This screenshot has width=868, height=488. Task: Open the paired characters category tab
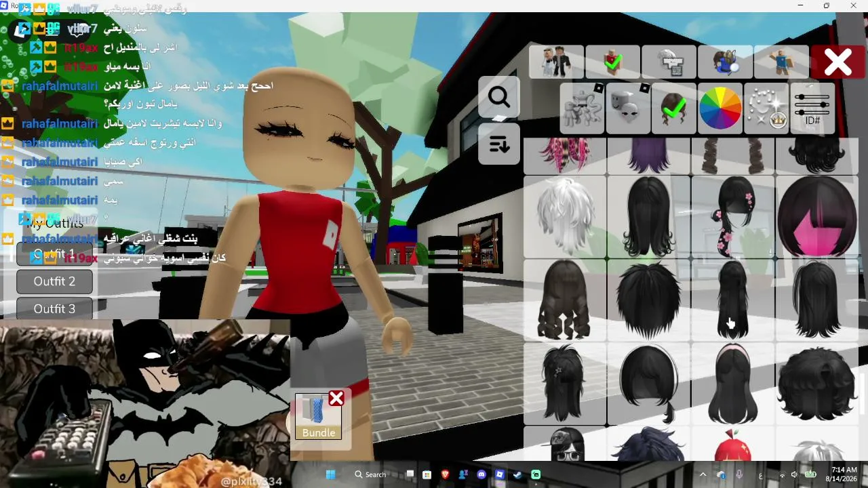tap(556, 62)
